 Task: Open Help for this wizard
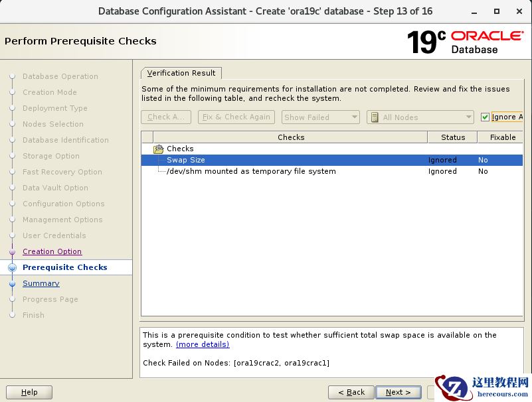tap(29, 392)
